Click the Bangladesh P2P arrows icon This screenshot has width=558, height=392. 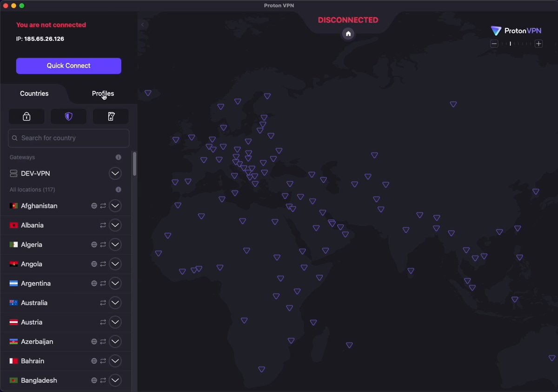click(103, 380)
